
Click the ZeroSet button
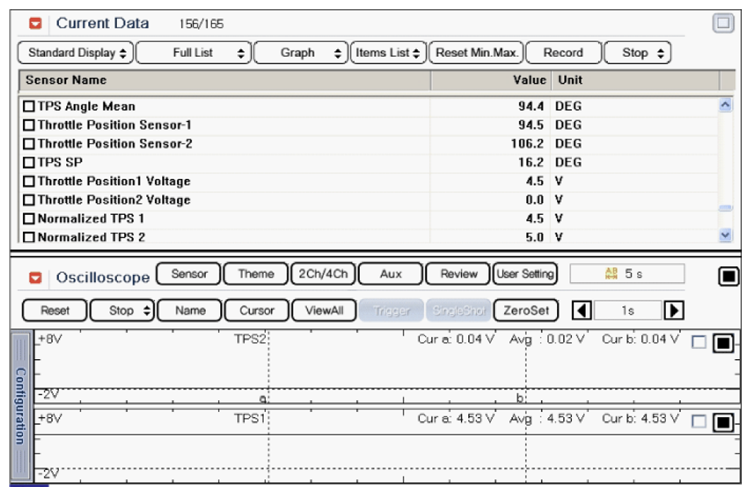(525, 310)
